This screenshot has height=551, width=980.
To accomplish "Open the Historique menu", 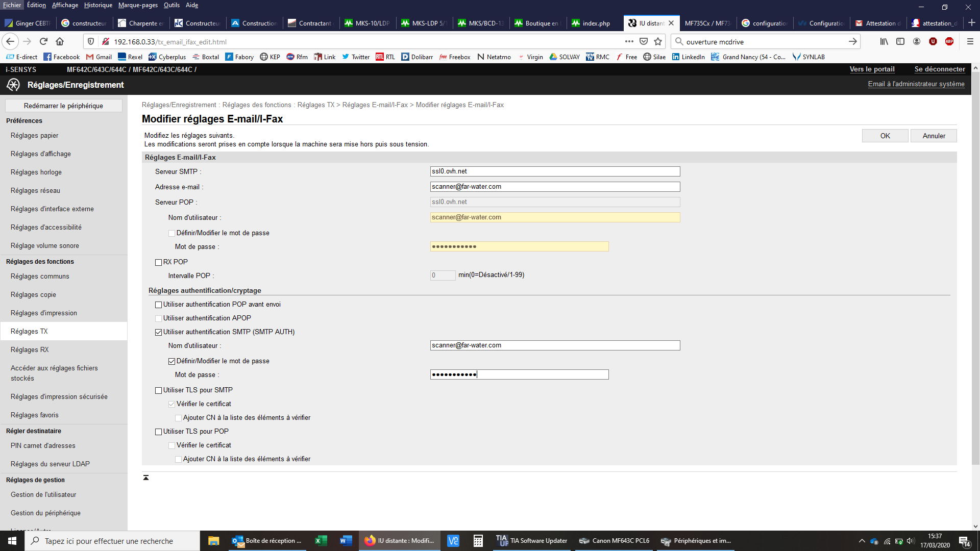I will tap(98, 5).
